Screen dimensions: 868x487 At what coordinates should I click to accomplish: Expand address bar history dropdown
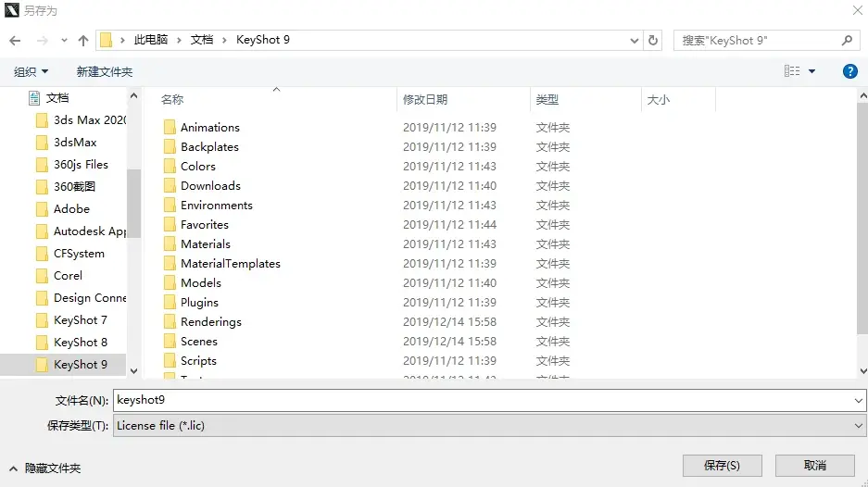(x=635, y=41)
